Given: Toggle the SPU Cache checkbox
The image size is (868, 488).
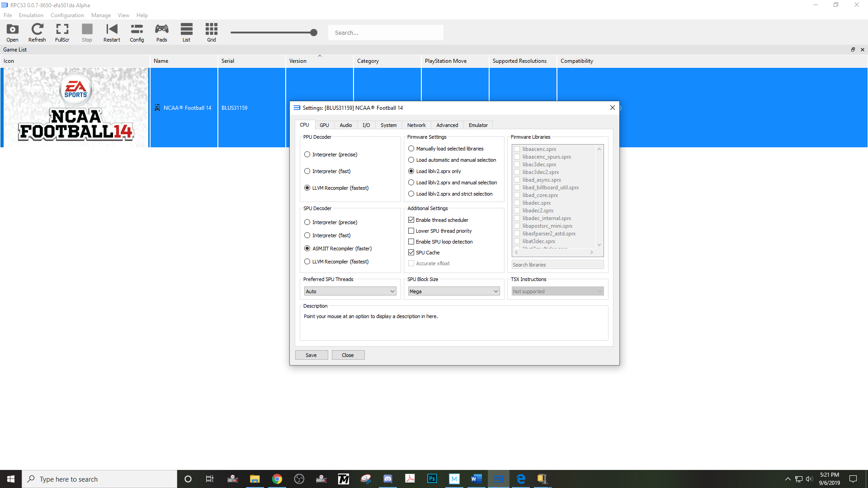Looking at the screenshot, I should tap(424, 253).
